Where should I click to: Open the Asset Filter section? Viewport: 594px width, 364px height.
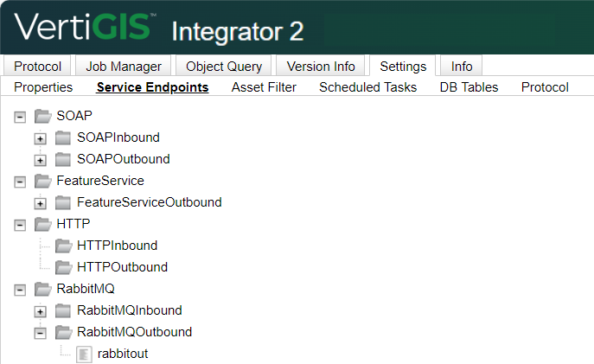pos(264,87)
